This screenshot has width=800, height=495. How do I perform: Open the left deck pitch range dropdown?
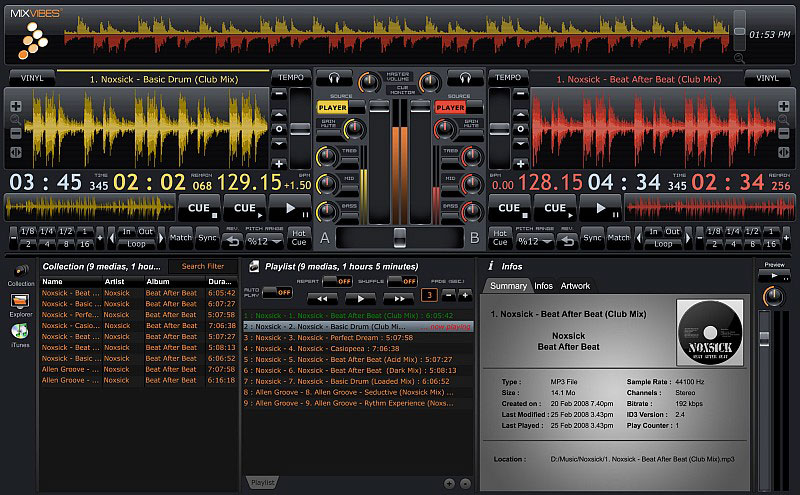pos(265,241)
